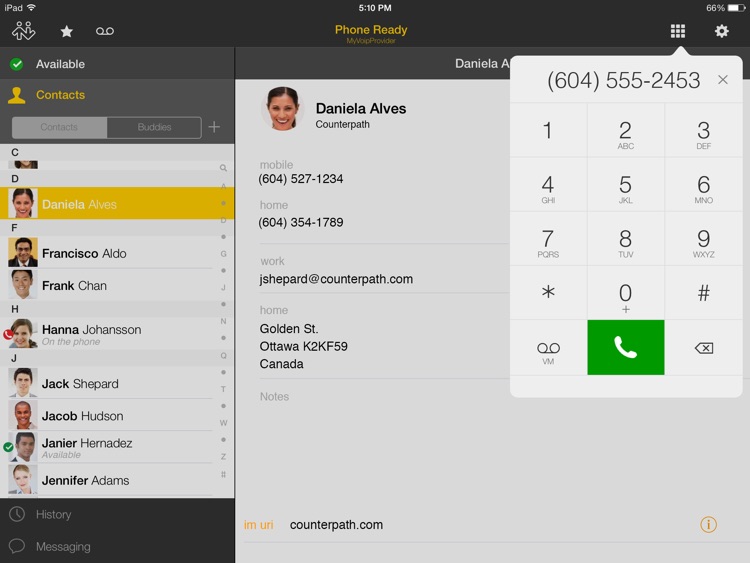Tap the green call button

click(x=626, y=347)
